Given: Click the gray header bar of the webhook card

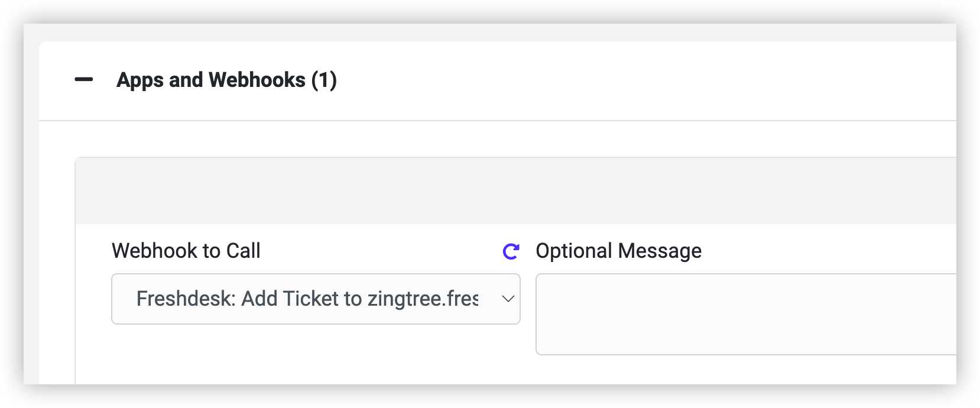Looking at the screenshot, I should [515, 191].
